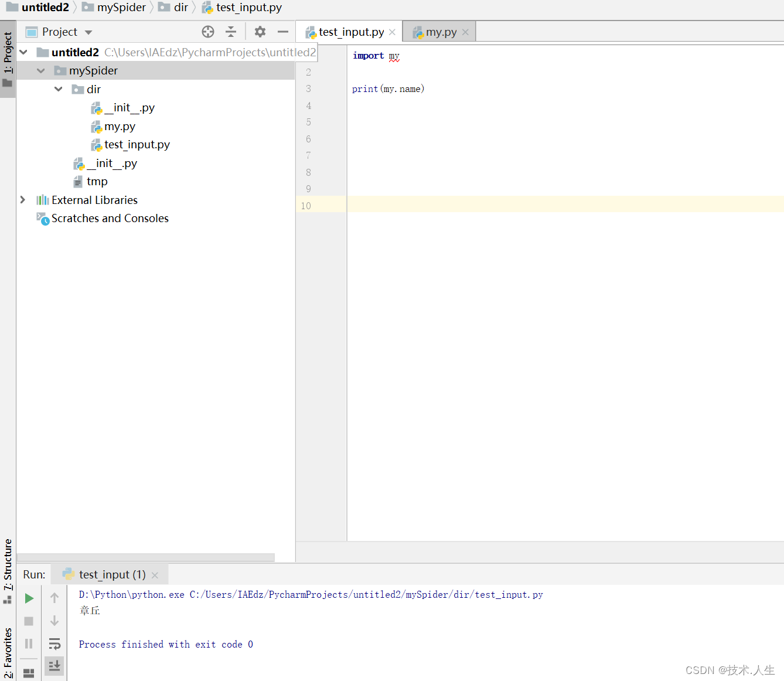The height and width of the screenshot is (681, 784).
Task: Click the 章丘 console output line
Action: 90,611
